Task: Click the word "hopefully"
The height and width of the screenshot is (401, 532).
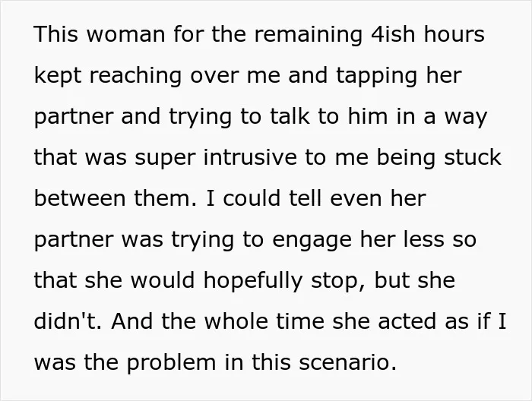Action: pos(253,282)
